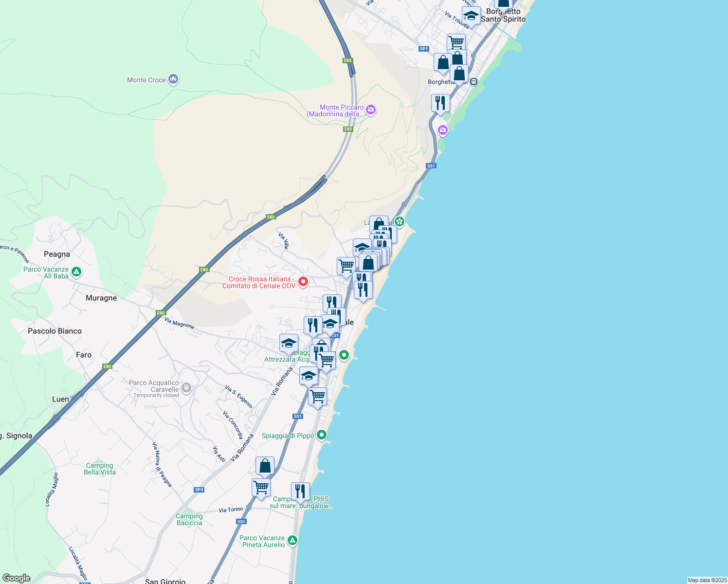Click the Monte Croce mountain peak icon
The image size is (728, 584).
[173, 79]
